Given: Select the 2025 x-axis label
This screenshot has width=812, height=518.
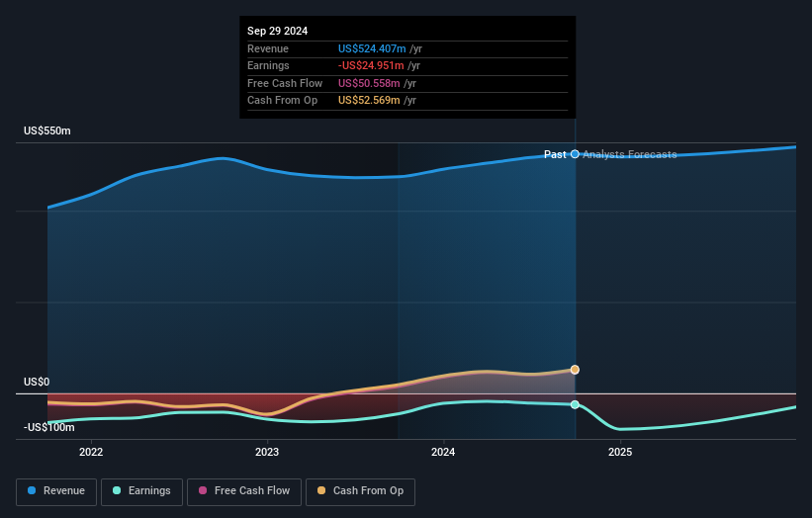Looking at the screenshot, I should pos(620,453).
